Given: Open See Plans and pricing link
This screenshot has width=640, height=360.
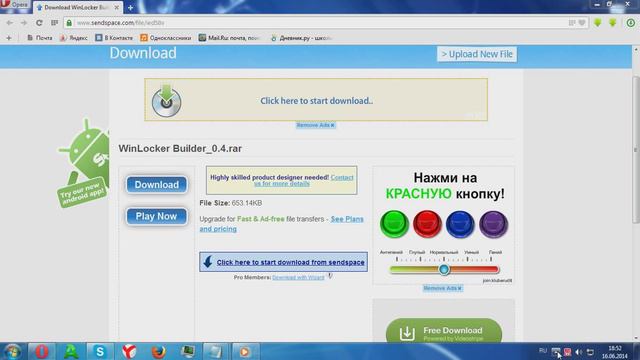Looking at the screenshot, I should click(281, 224).
